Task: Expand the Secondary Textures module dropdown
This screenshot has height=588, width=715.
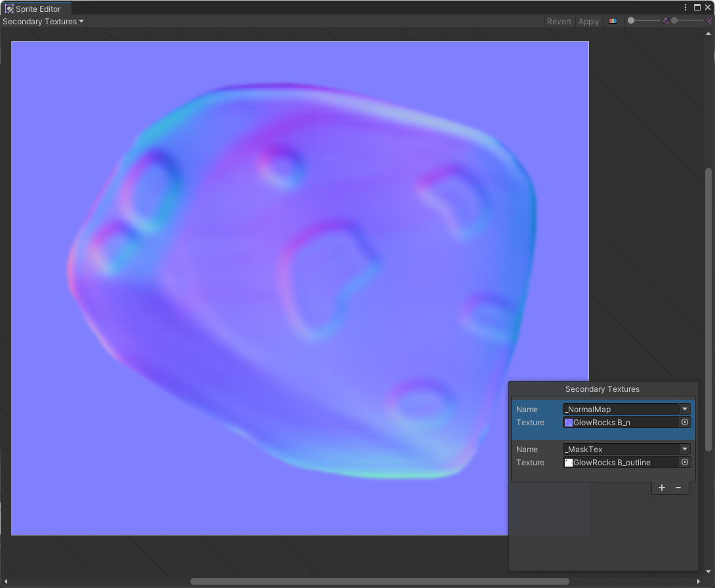Action: pos(43,21)
